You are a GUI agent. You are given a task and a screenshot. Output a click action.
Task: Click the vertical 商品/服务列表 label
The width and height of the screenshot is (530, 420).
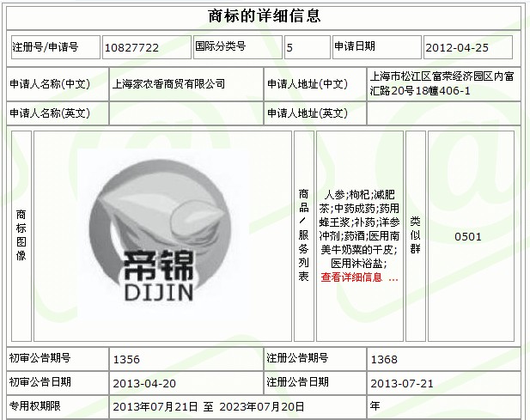pos(303,236)
